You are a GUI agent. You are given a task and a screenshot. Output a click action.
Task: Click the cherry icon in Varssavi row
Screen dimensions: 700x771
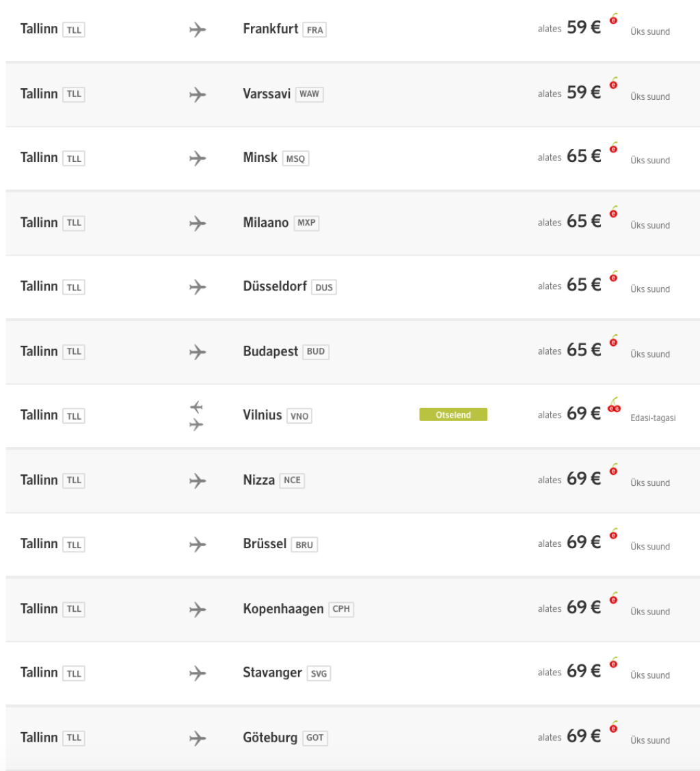click(x=613, y=85)
